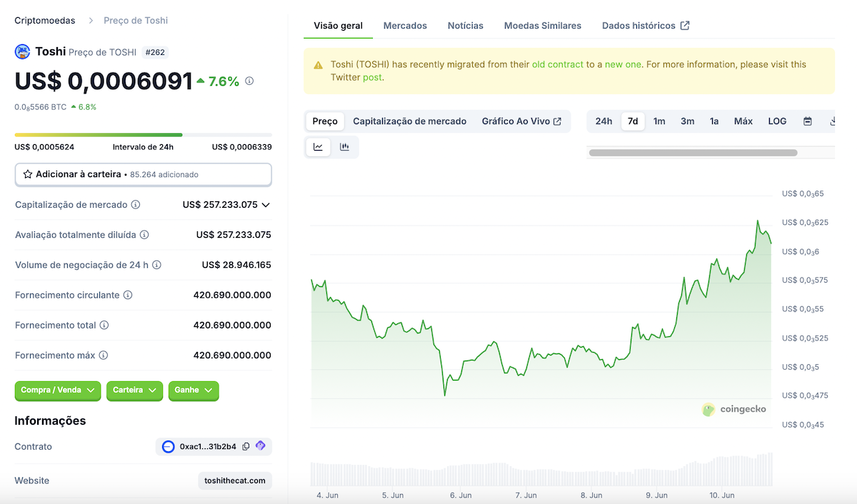Screen dimensions: 857x504
Task: Toggle the LOG scale option
Action: 777,121
